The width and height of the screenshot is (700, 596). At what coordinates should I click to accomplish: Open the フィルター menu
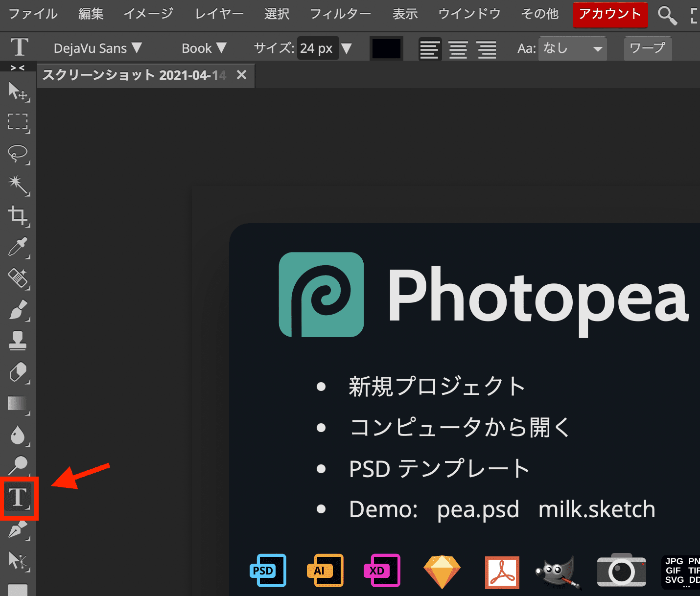340,14
